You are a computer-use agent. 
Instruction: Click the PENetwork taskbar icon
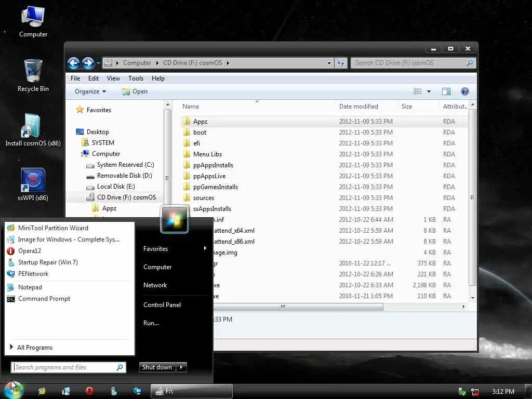click(x=137, y=391)
